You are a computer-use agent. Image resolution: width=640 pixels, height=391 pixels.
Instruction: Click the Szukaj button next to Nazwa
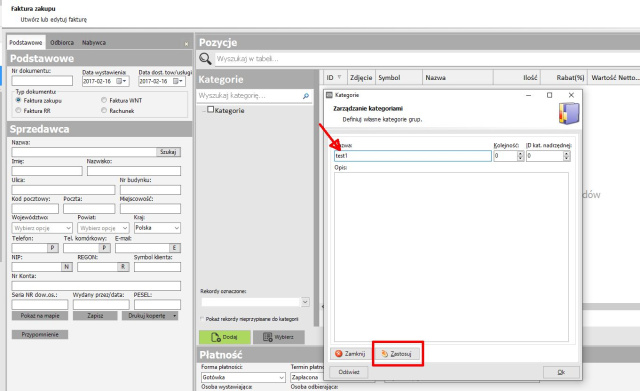coord(168,152)
